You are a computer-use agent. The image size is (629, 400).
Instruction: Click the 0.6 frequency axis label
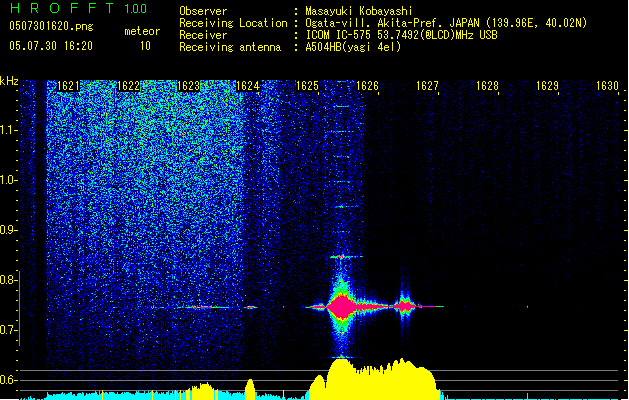(8, 380)
